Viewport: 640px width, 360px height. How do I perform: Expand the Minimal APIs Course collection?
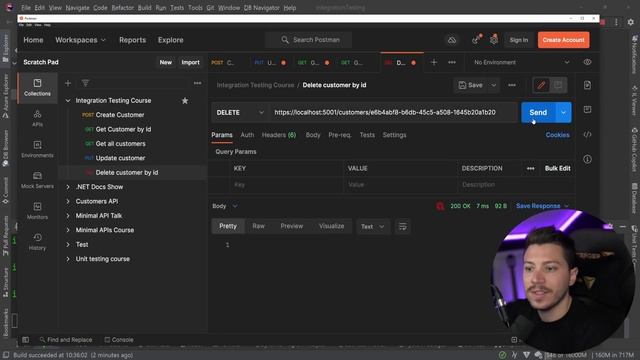68,230
